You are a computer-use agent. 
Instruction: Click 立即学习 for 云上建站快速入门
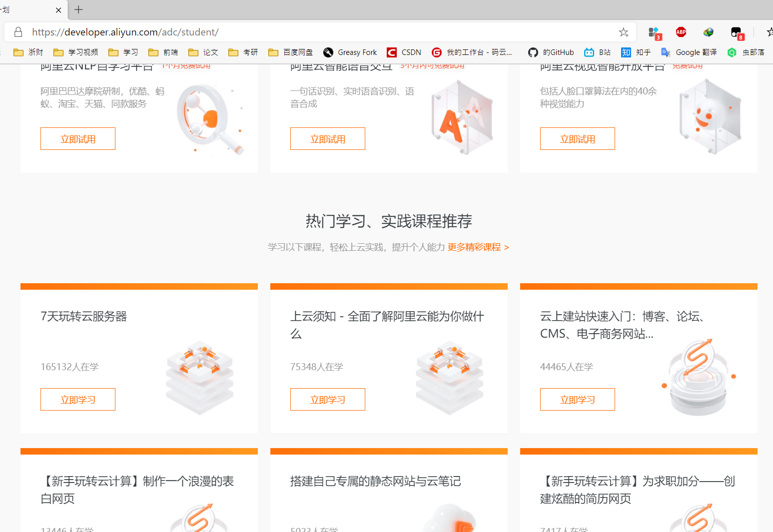[578, 400]
